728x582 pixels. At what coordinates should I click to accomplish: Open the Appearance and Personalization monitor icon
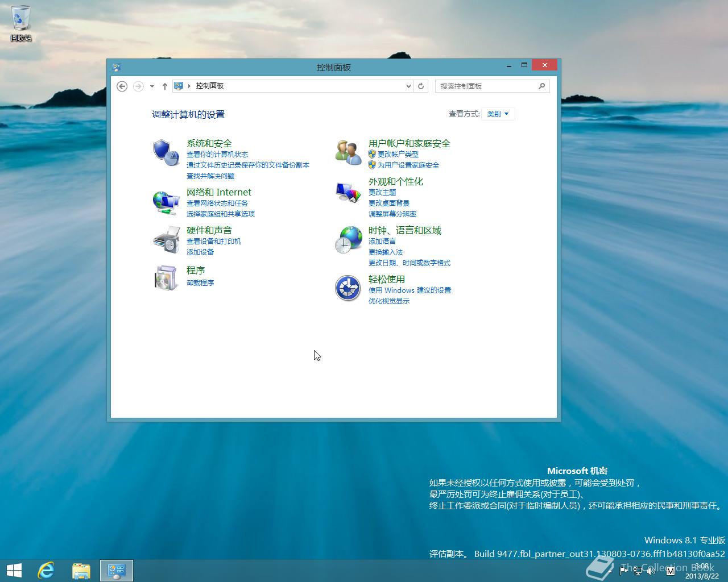[348, 193]
